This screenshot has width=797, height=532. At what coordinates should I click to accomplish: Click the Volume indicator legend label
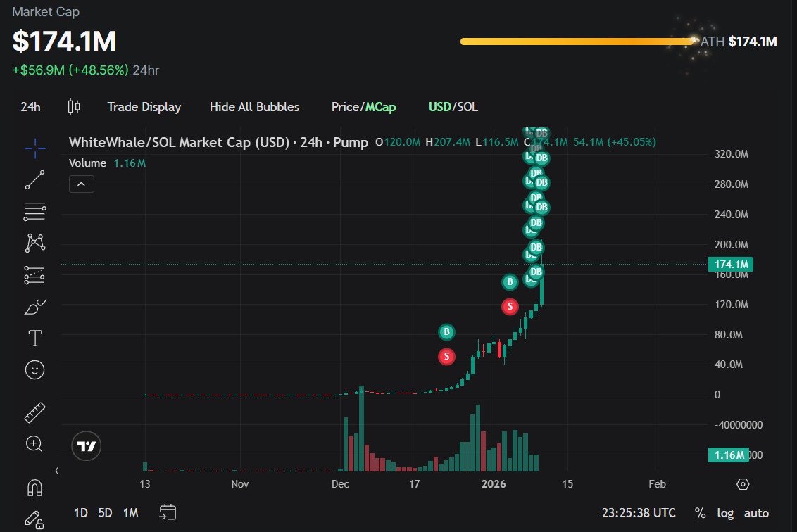[87, 163]
